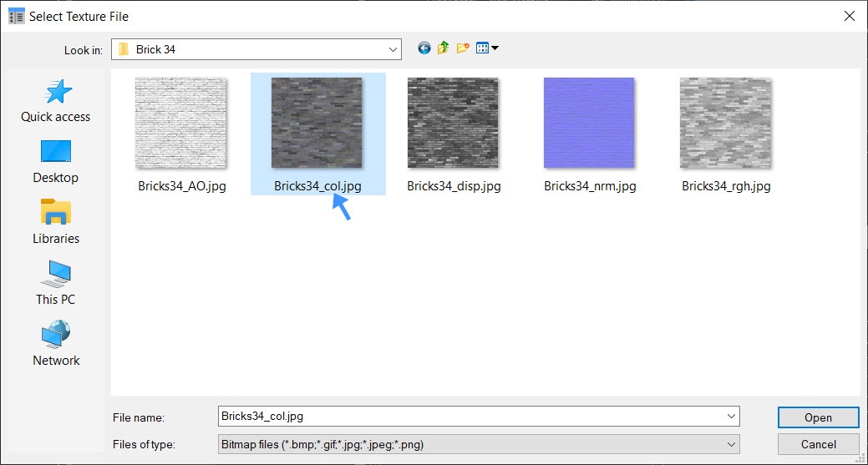
Task: Click the Cancel button
Action: 818,444
